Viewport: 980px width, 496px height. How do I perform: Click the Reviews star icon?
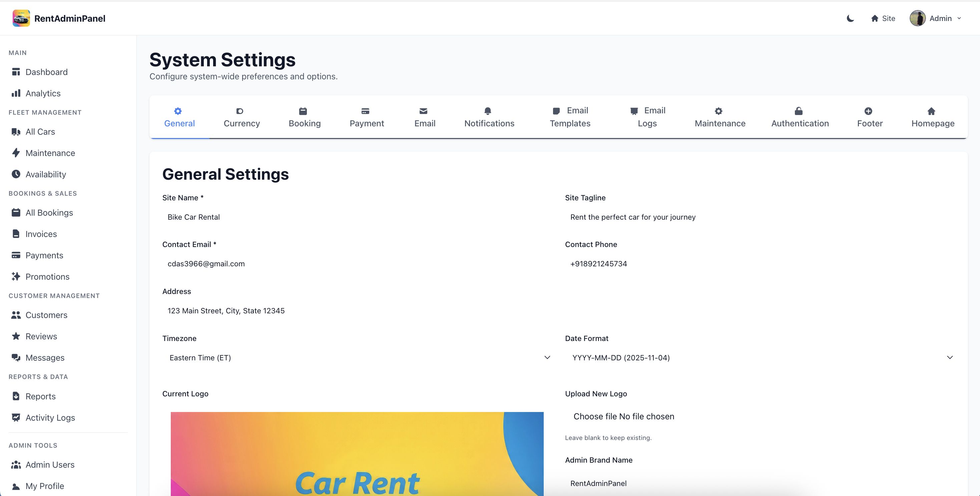[x=16, y=336]
